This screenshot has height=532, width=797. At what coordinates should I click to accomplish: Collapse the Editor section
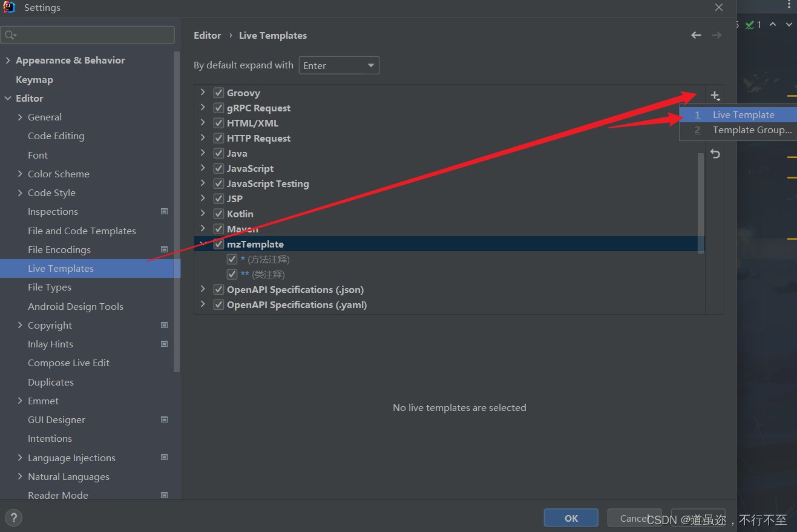pyautogui.click(x=8, y=98)
